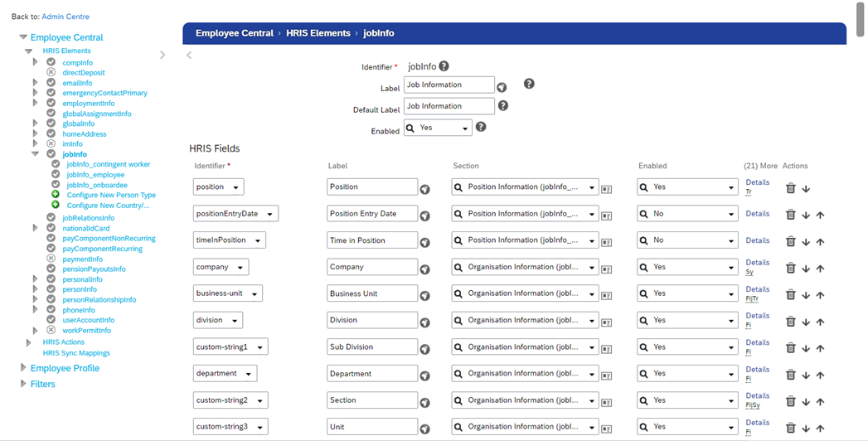Screen dimensions: 868x441
Task: Move the division field row up
Action: [820, 322]
